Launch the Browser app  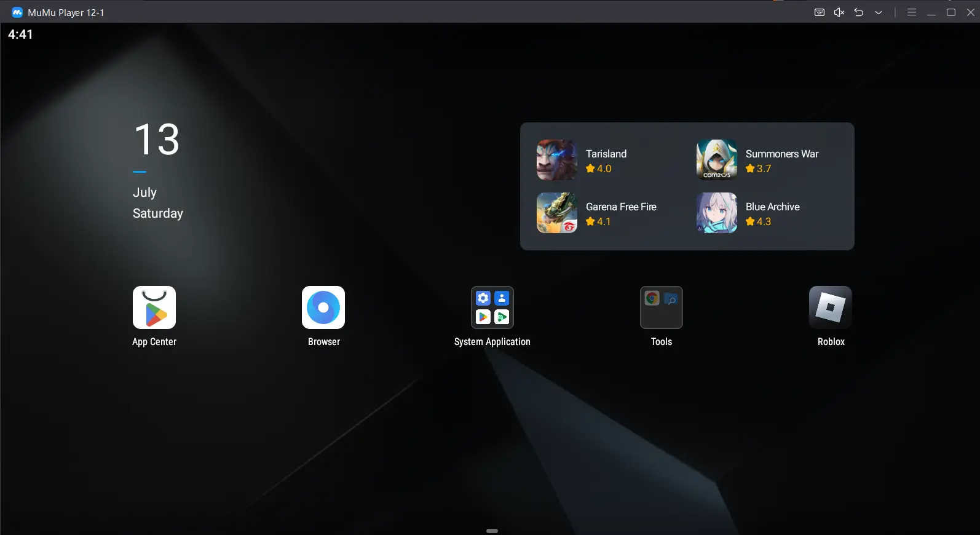tap(323, 307)
